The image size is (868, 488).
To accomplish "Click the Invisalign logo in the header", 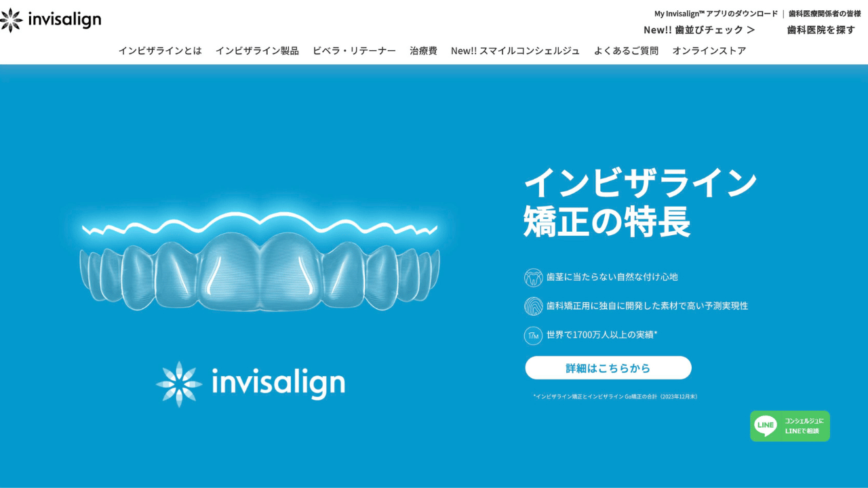I will point(51,20).
